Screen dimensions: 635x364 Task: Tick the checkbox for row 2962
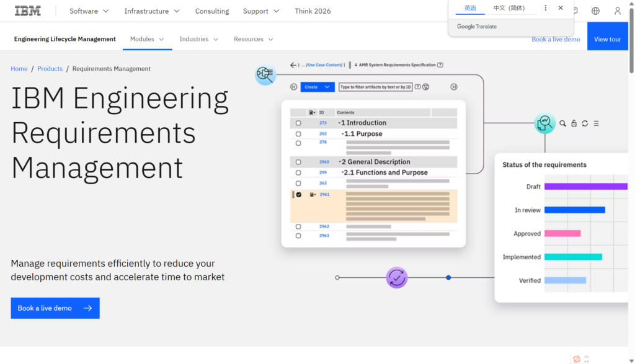[298, 226]
